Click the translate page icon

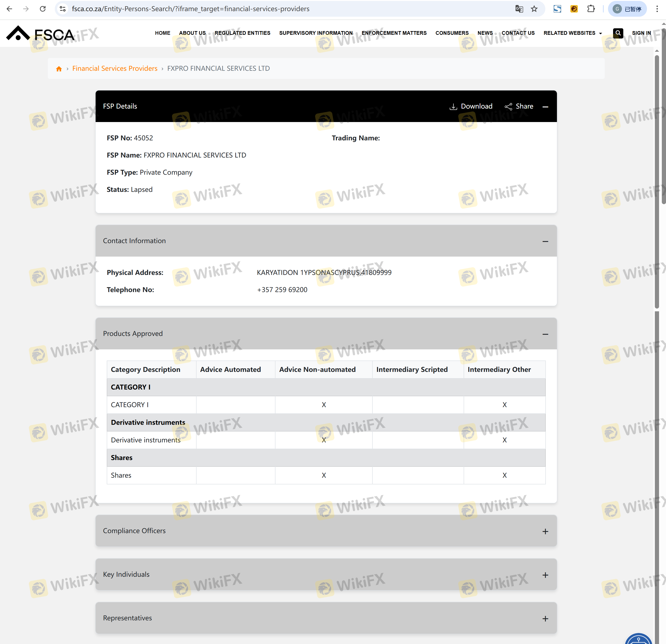519,9
